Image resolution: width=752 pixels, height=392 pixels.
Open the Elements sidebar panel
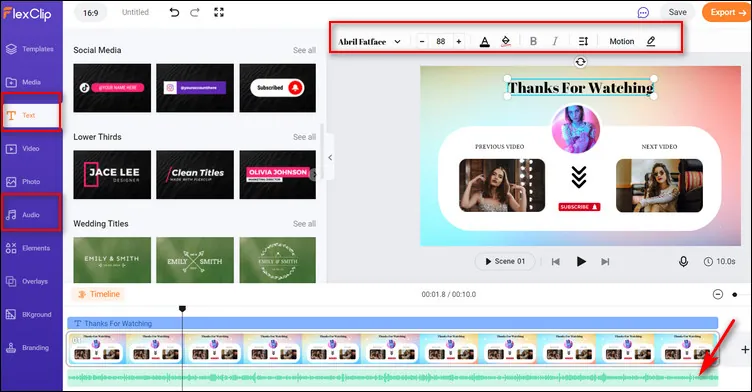[x=28, y=248]
